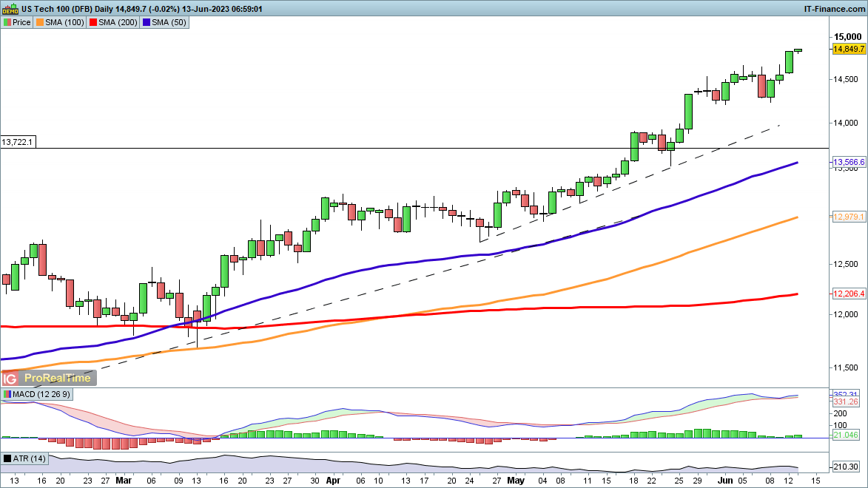
Task: Click the 14,000 price axis label
Action: coord(846,123)
